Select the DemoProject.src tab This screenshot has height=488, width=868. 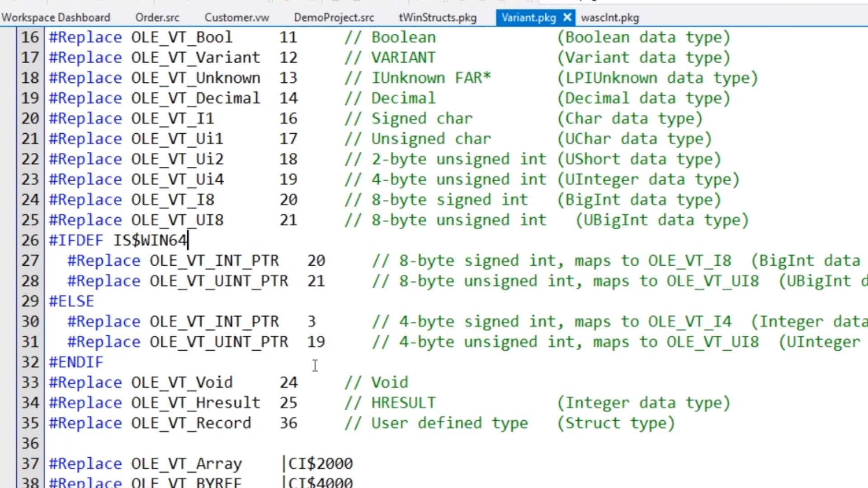point(334,18)
